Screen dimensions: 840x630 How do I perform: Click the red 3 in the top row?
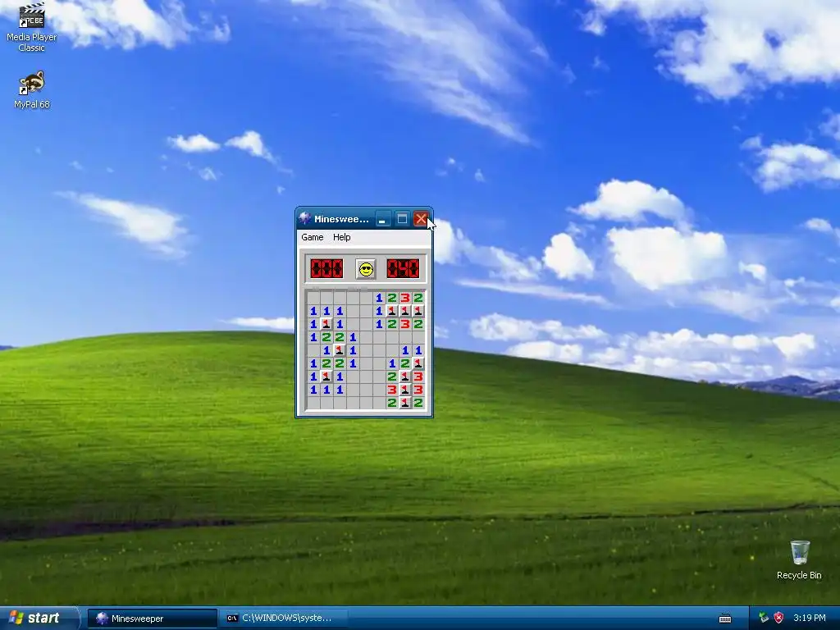pos(405,298)
